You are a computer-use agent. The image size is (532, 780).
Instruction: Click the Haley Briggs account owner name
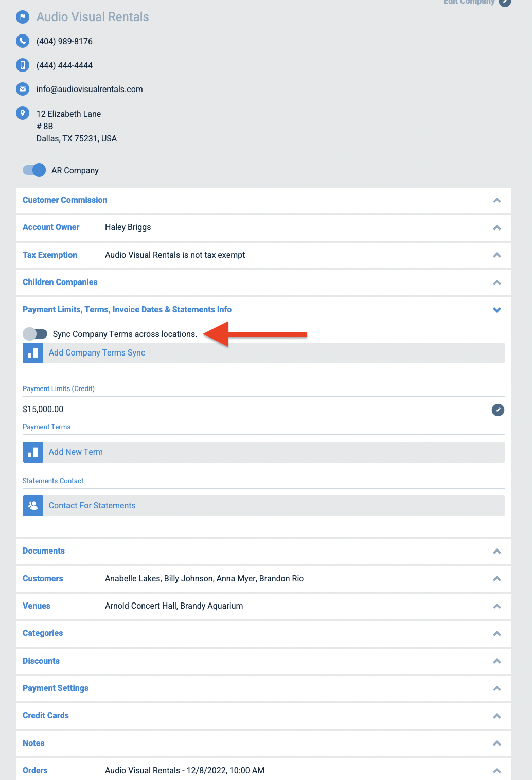coord(128,227)
